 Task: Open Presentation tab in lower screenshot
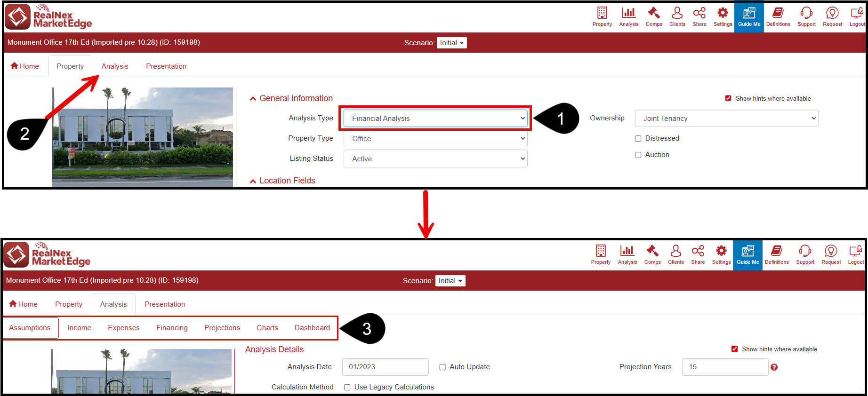(x=165, y=304)
